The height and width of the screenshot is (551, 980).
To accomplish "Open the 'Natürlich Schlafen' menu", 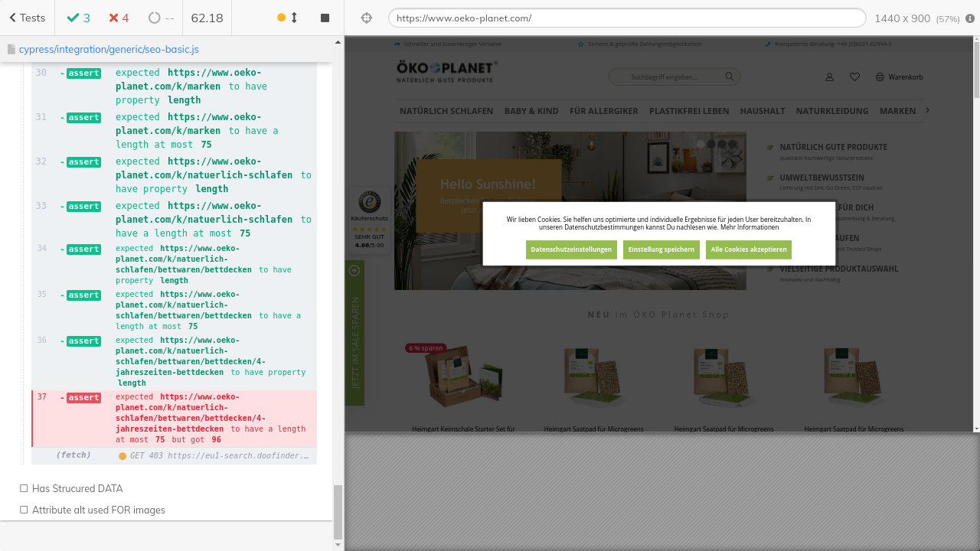I will (446, 111).
